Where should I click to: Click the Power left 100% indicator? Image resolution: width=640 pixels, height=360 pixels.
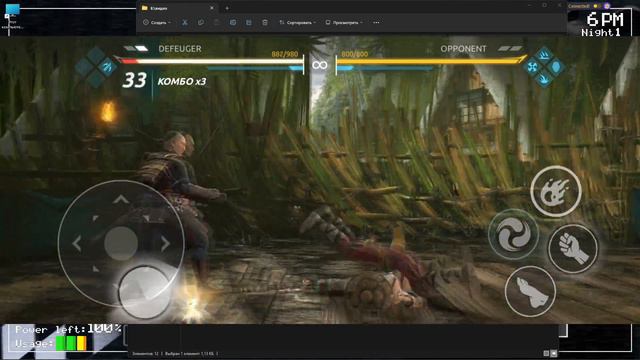click(x=68, y=329)
